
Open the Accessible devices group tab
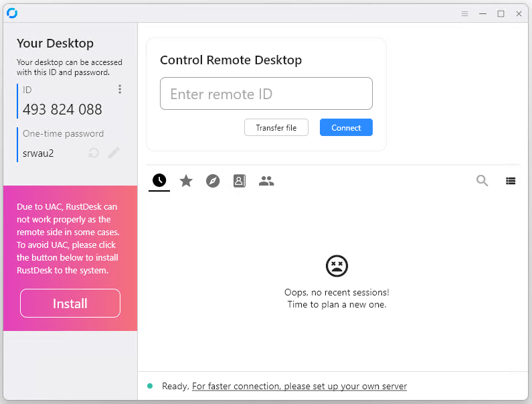pos(266,181)
